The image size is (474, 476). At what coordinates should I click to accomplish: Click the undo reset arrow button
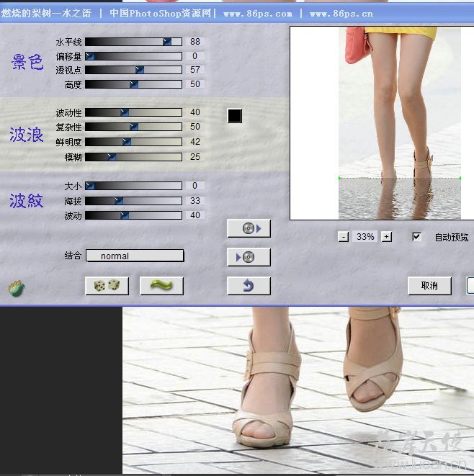click(249, 286)
